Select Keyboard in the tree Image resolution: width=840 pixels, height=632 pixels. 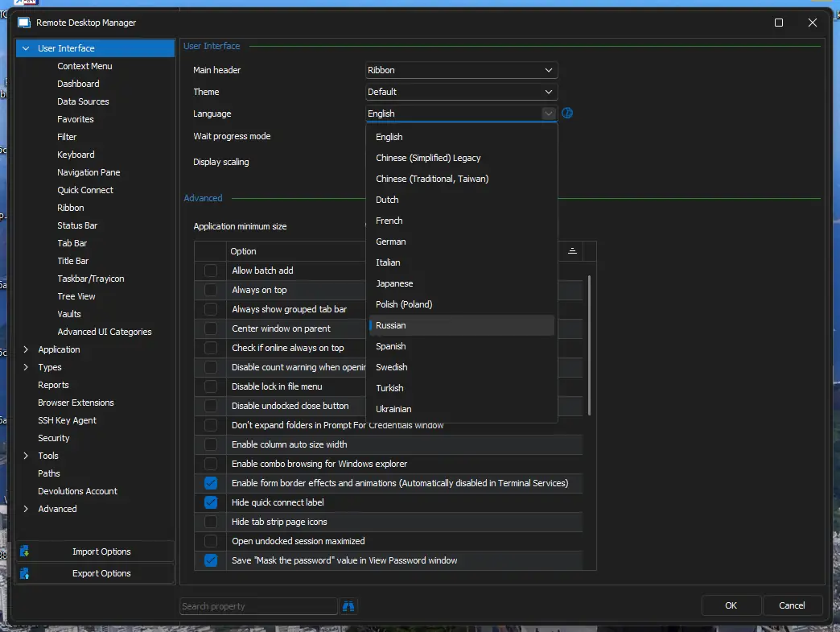click(x=76, y=155)
